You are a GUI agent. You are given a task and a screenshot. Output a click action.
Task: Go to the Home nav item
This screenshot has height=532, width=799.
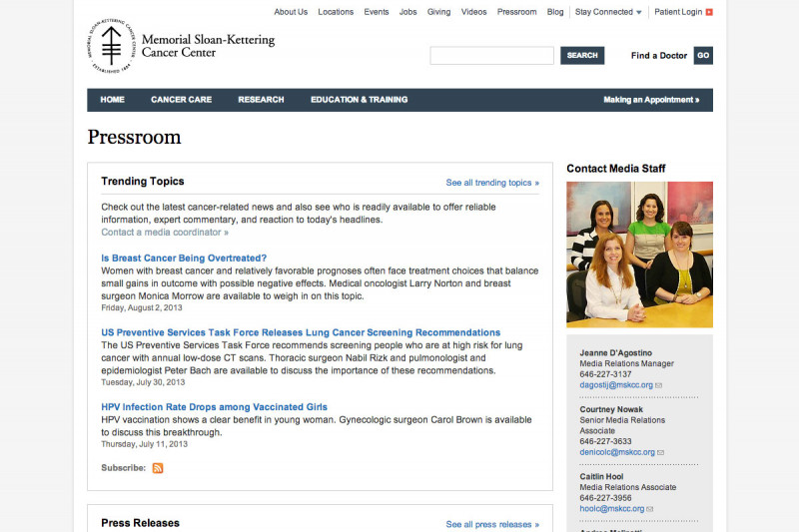point(112,100)
